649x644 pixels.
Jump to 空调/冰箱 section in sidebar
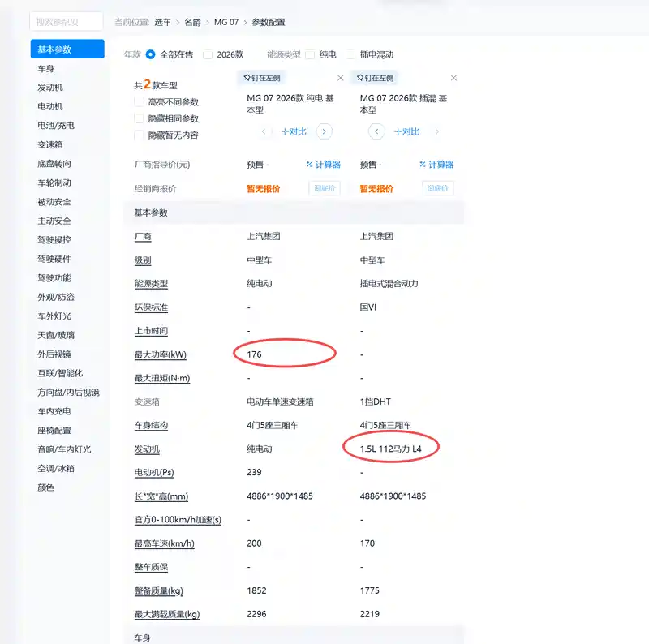click(x=56, y=469)
